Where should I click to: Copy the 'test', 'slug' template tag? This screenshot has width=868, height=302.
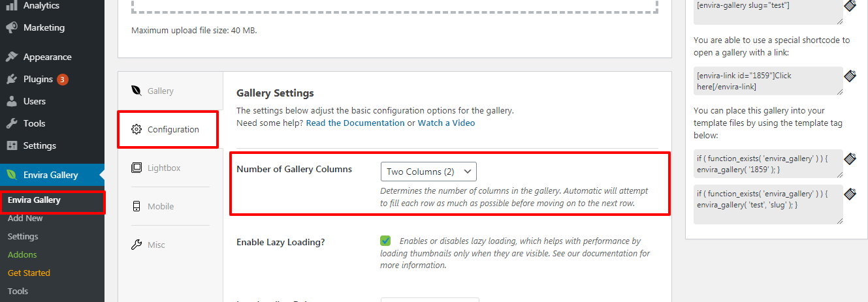(850, 194)
